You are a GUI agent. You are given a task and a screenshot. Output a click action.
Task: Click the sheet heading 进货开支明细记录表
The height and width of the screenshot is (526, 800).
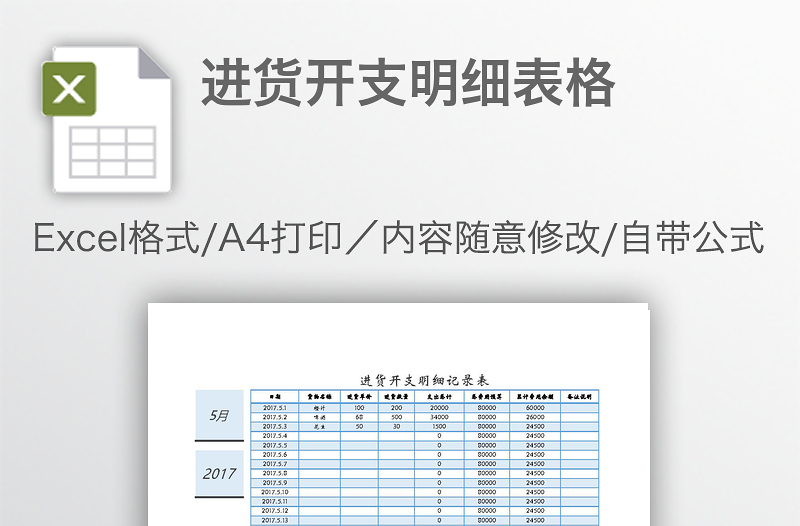424,381
